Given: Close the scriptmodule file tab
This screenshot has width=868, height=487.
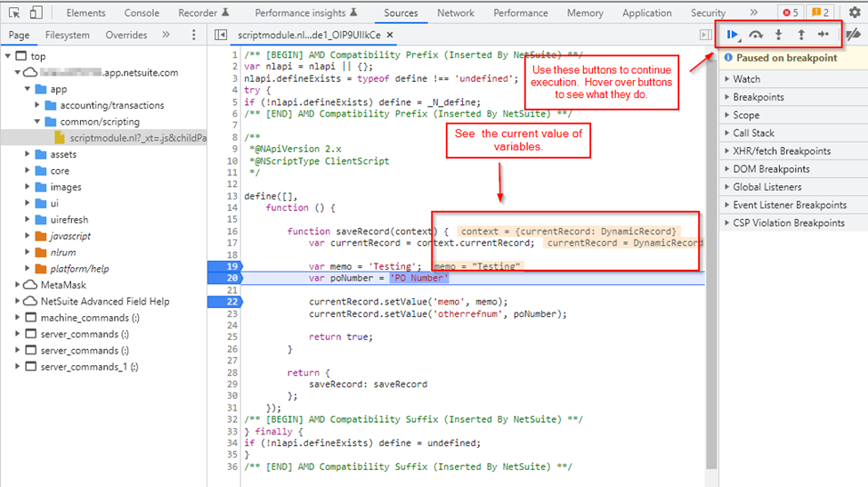Looking at the screenshot, I should pyautogui.click(x=390, y=35).
